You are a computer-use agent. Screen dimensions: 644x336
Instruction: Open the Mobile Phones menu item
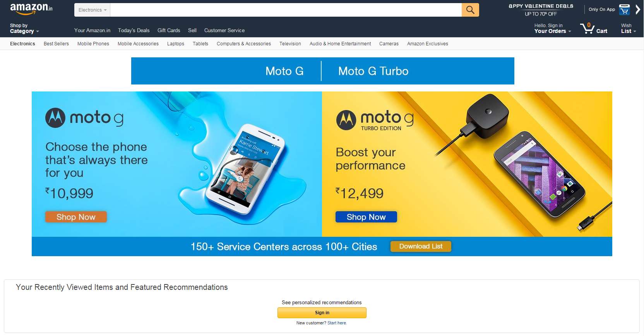point(93,44)
